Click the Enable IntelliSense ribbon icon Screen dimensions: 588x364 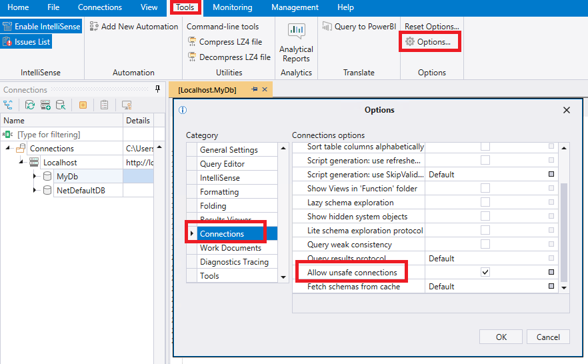7,26
